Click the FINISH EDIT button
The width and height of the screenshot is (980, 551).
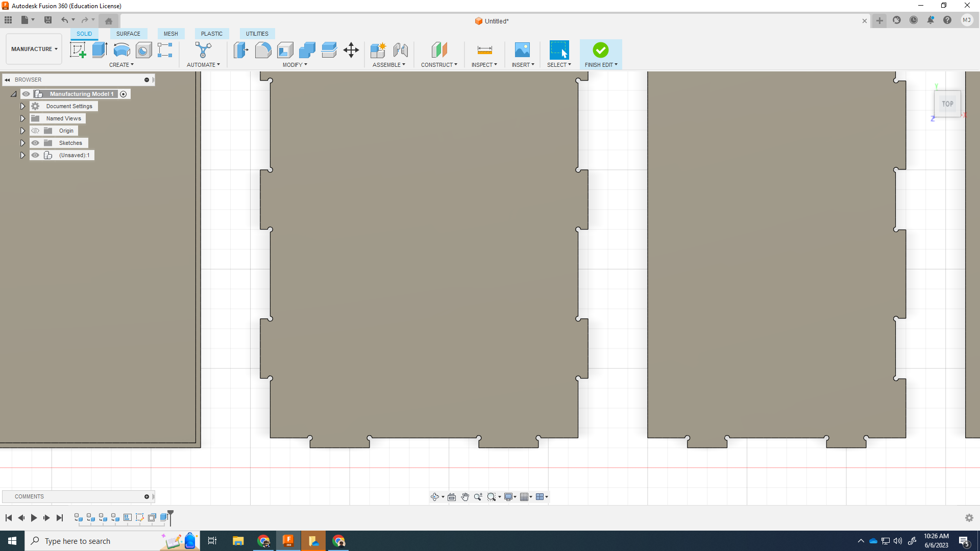[601, 53]
